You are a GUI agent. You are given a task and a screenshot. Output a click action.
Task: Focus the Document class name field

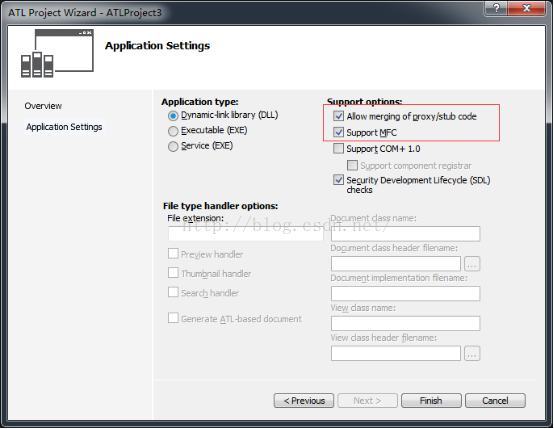pos(406,234)
